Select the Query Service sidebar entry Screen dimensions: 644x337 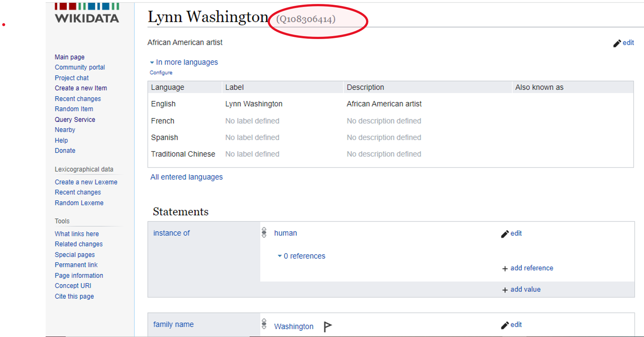pyautogui.click(x=75, y=119)
